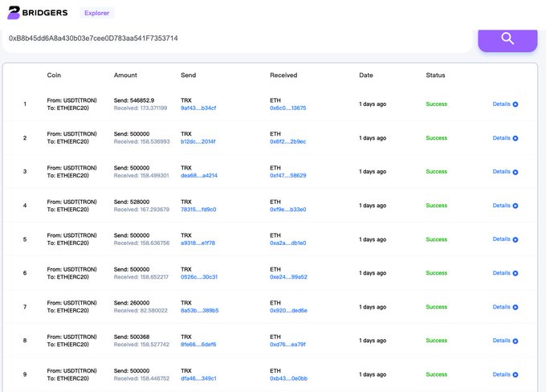Image resolution: width=546 pixels, height=392 pixels.
Task: Open ETH received hash 0x6c0...13675
Action: tap(287, 108)
